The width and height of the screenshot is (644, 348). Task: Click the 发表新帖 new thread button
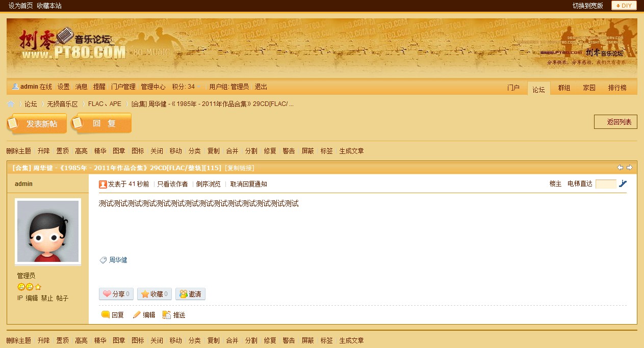click(37, 124)
